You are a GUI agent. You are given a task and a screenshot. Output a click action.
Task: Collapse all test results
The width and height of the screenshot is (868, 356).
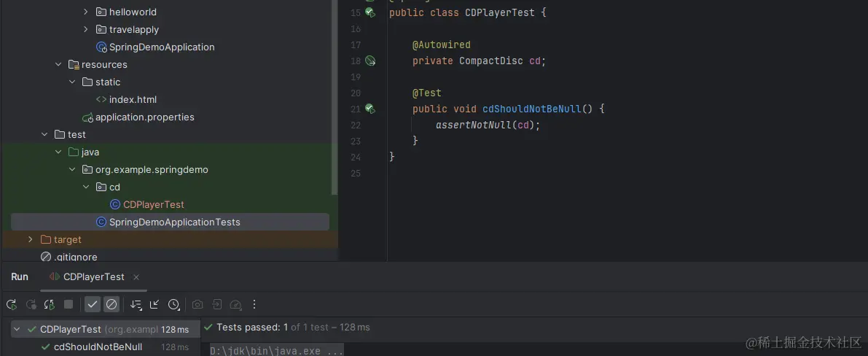[155, 304]
